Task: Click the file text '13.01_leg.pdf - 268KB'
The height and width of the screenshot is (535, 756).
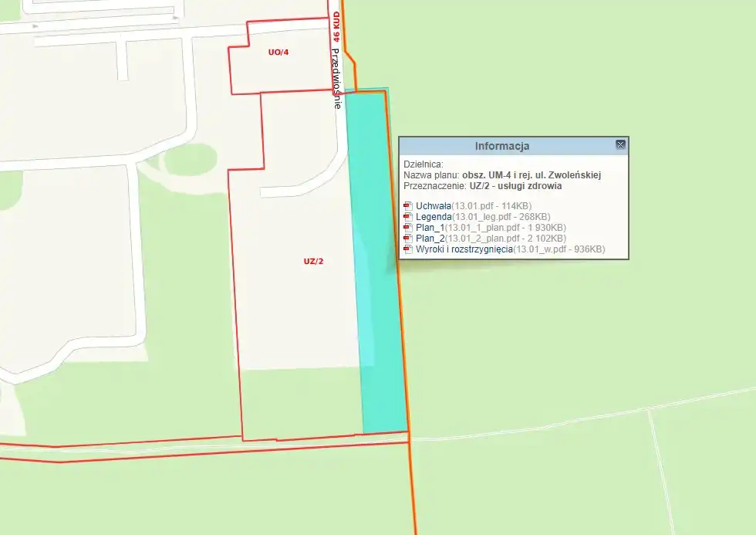Action: pos(501,217)
